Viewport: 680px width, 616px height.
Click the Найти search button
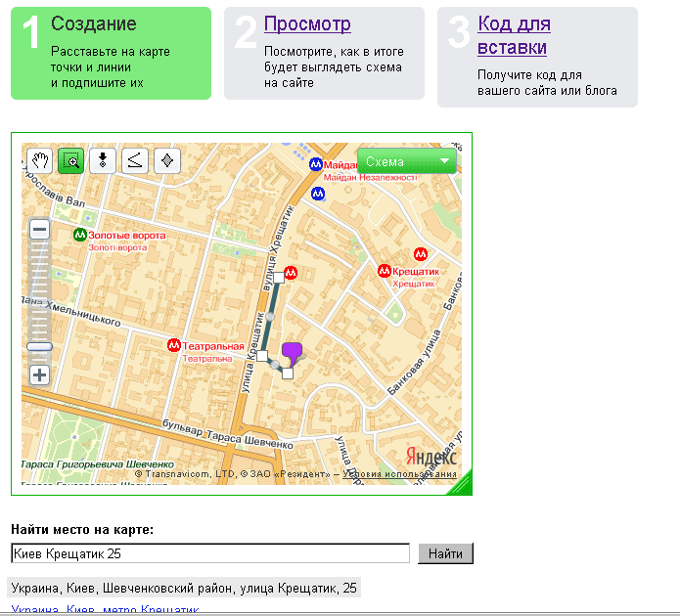click(x=445, y=553)
